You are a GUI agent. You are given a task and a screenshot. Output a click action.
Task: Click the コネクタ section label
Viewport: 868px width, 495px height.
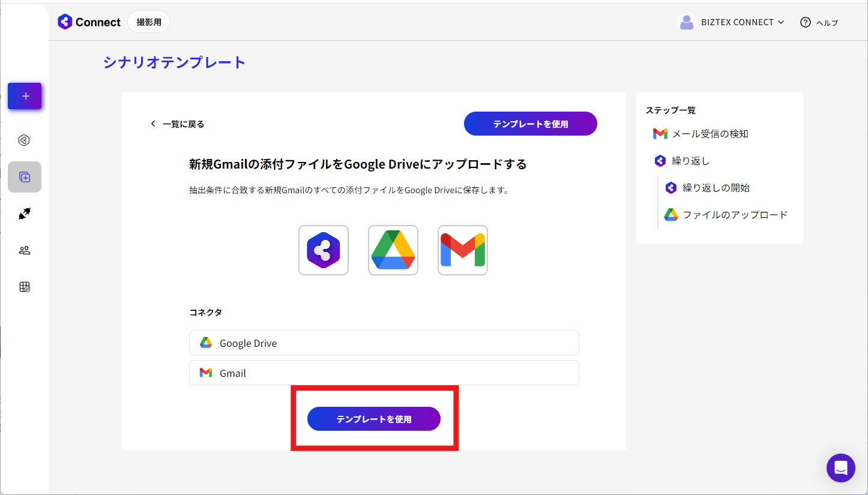(206, 312)
